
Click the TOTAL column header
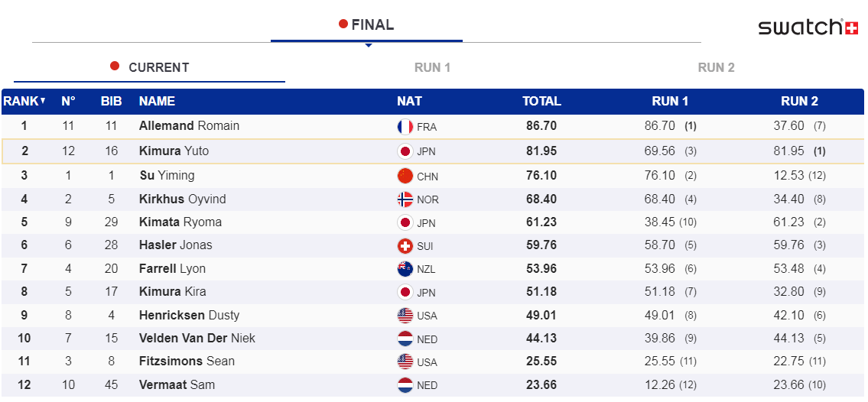point(541,101)
